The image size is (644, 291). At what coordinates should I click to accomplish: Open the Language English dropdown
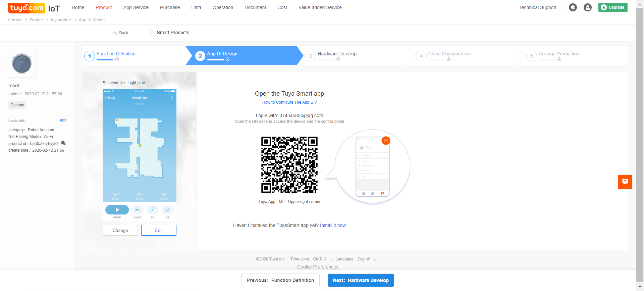coord(367,259)
